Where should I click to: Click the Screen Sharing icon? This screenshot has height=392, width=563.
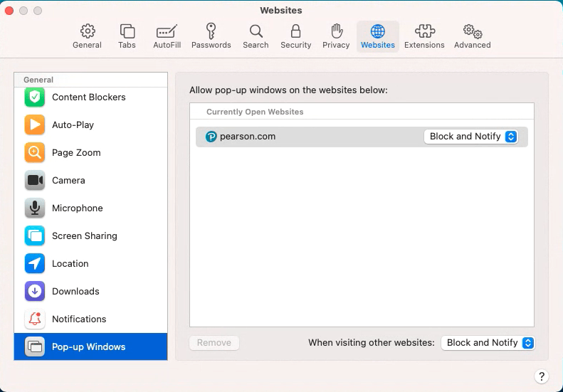tap(35, 236)
